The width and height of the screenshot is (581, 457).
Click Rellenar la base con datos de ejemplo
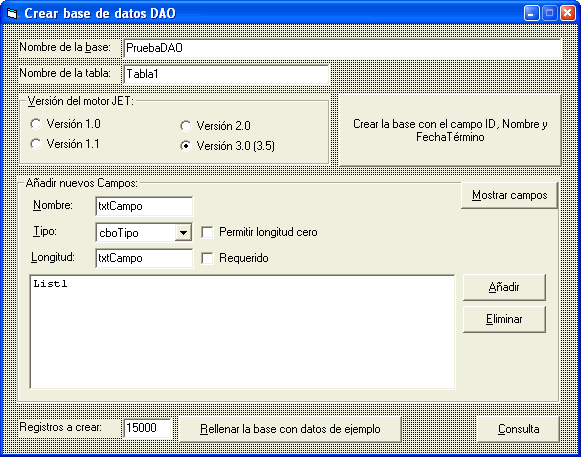pos(290,429)
